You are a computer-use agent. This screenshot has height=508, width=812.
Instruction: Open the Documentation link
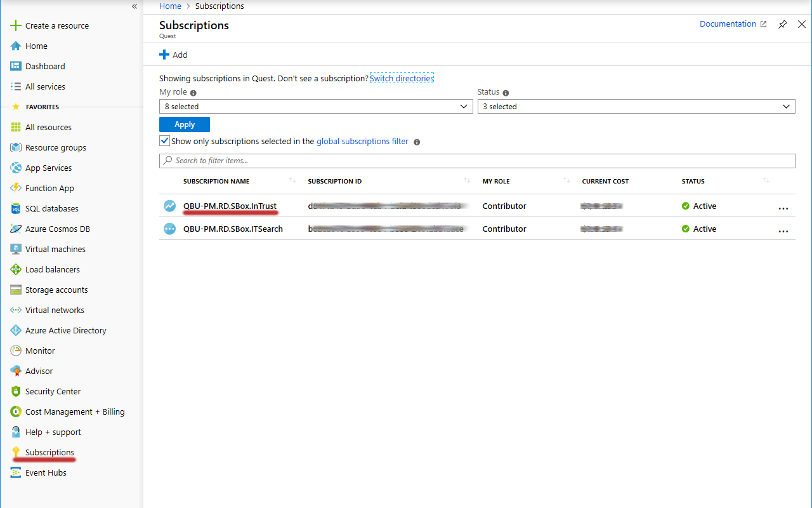click(733, 24)
